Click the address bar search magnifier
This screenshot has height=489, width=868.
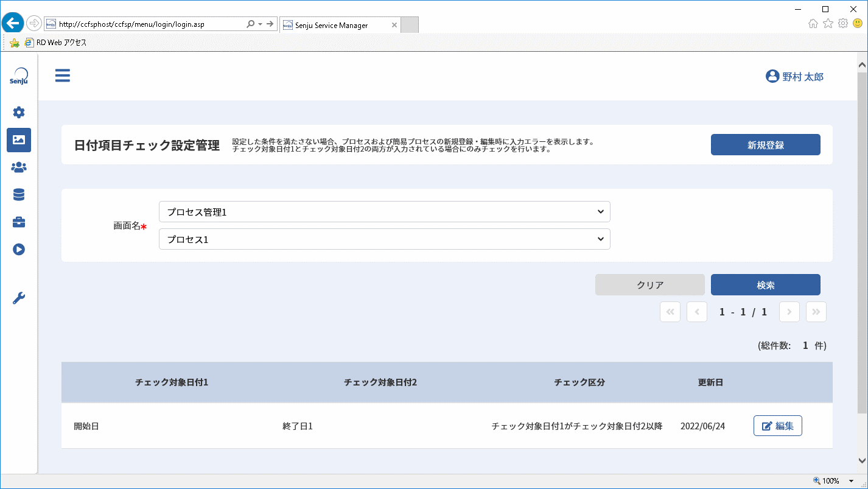pyautogui.click(x=250, y=24)
